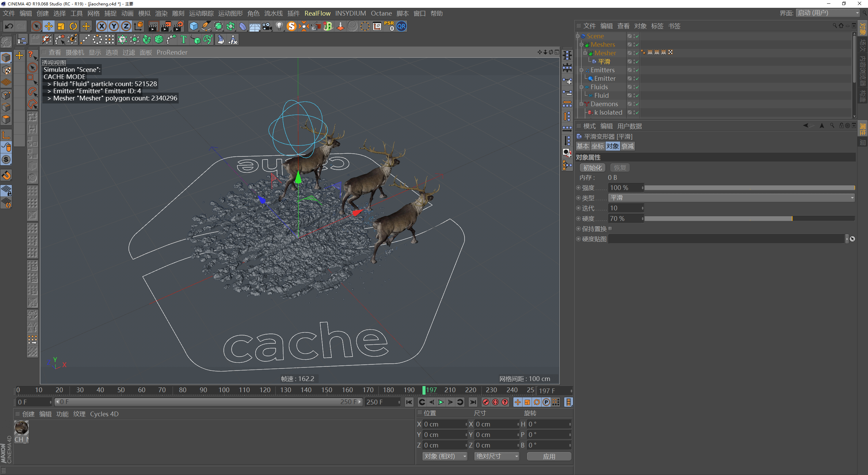Click the Cube primitive icon
868x475 pixels.
194,26
